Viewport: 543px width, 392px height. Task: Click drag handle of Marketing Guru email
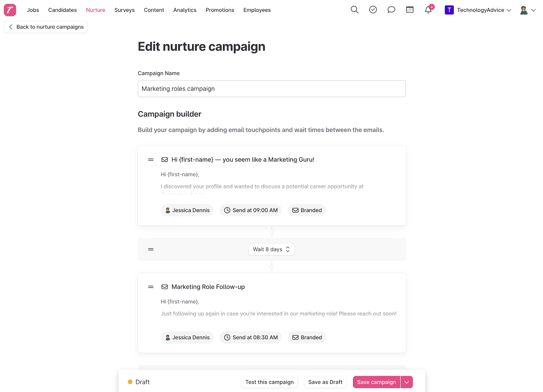(x=151, y=160)
